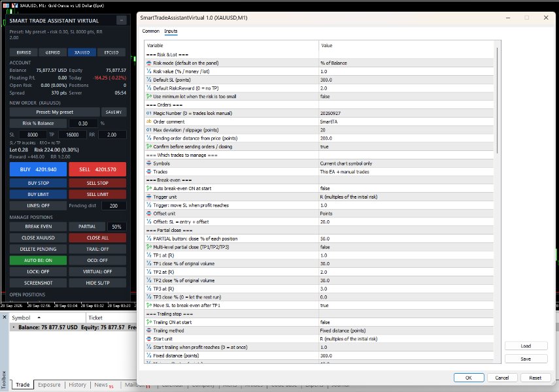The width and height of the screenshot is (559, 392).
Task: Click the Pending dist 200 field
Action: [114, 206]
